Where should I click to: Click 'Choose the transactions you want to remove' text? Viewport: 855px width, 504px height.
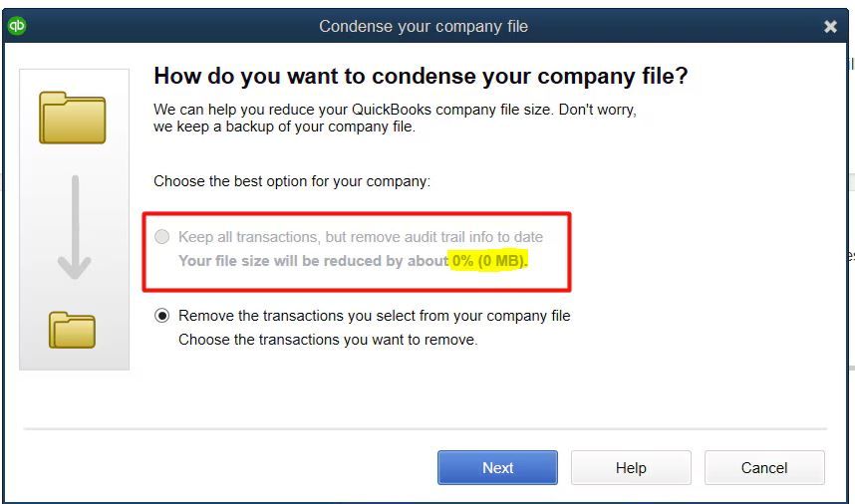coord(328,340)
